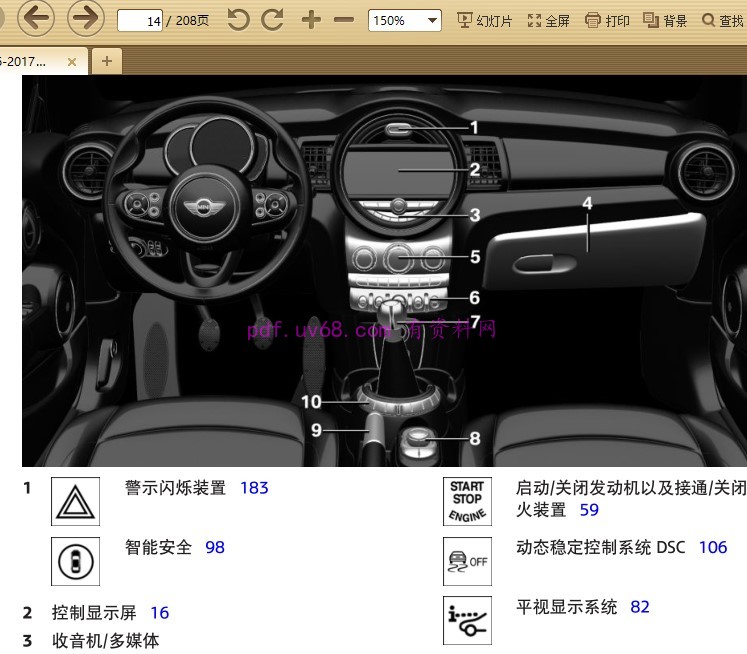Click the text 收音机/多媒体

pyautogui.click(x=105, y=641)
